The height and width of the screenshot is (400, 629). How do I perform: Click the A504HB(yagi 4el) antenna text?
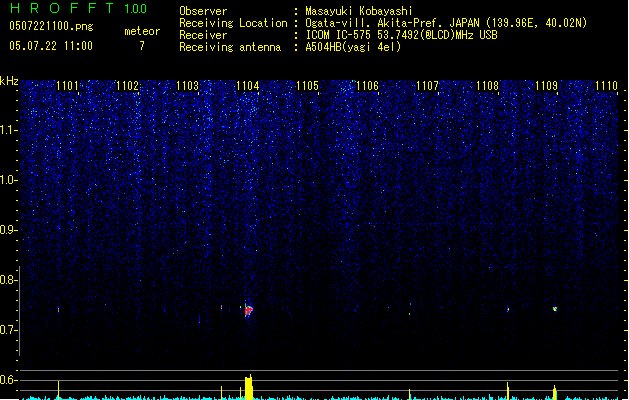[x=353, y=47]
